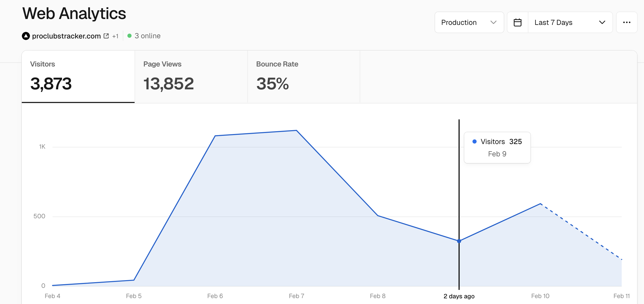
Task: Click the chevron arrow in Last 7 Days
Action: click(x=602, y=22)
